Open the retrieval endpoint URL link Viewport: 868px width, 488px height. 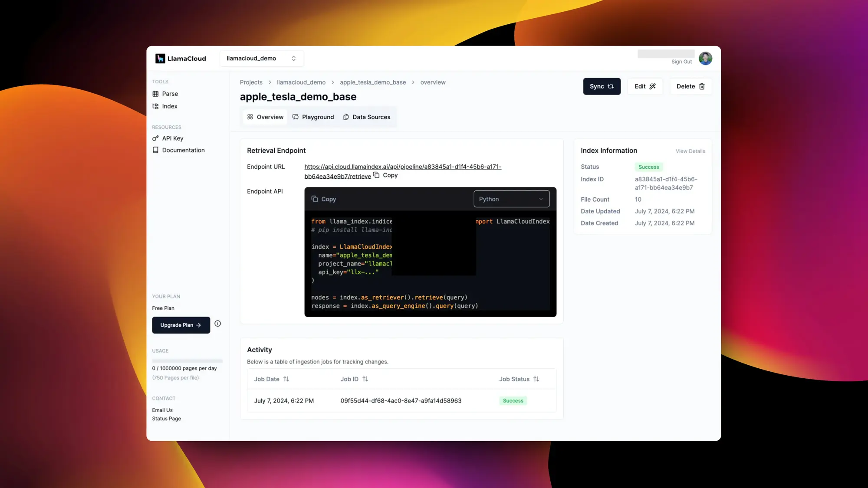[403, 171]
